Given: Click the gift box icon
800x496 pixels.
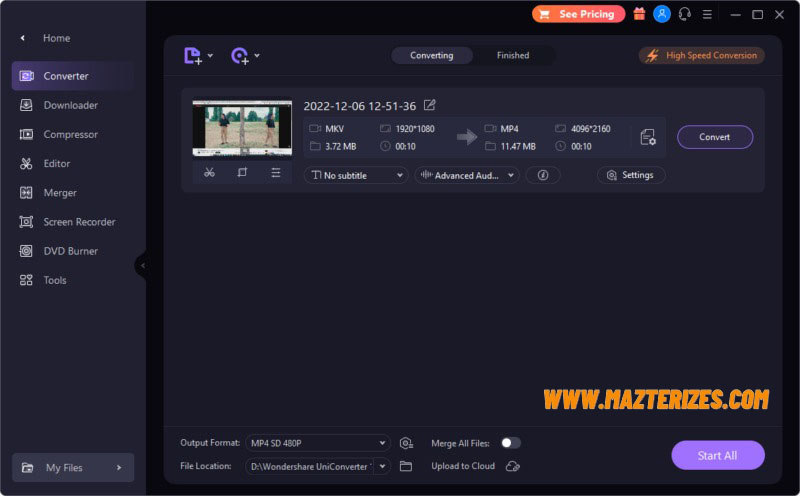Looking at the screenshot, I should [639, 14].
